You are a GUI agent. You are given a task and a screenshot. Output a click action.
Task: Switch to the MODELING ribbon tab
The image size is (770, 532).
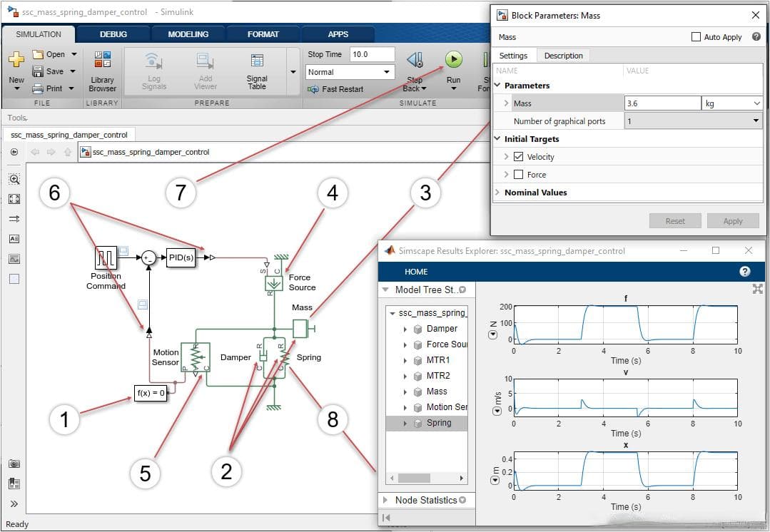pyautogui.click(x=188, y=34)
